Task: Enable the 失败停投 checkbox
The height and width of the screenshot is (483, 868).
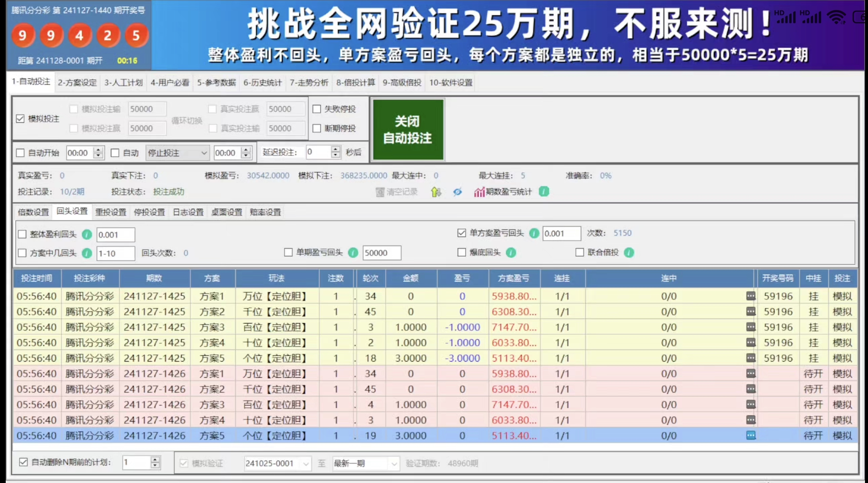Action: pos(317,109)
